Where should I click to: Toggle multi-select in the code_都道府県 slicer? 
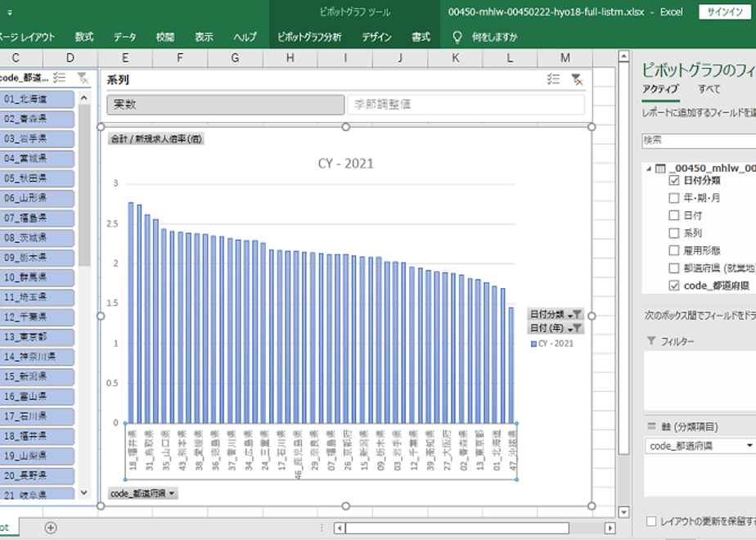pyautogui.click(x=59, y=78)
